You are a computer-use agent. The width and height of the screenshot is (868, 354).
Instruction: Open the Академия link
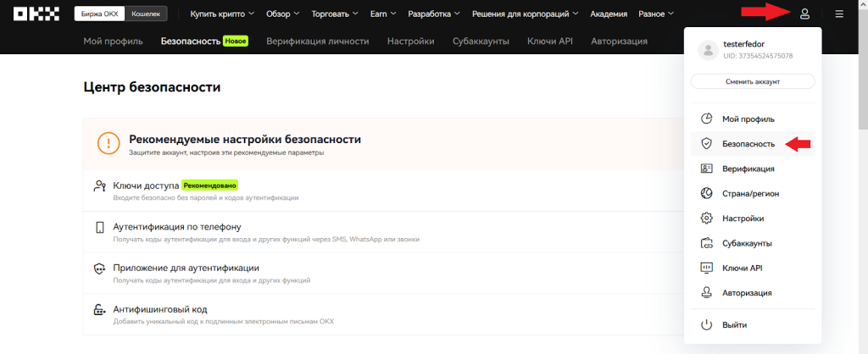[x=609, y=14]
